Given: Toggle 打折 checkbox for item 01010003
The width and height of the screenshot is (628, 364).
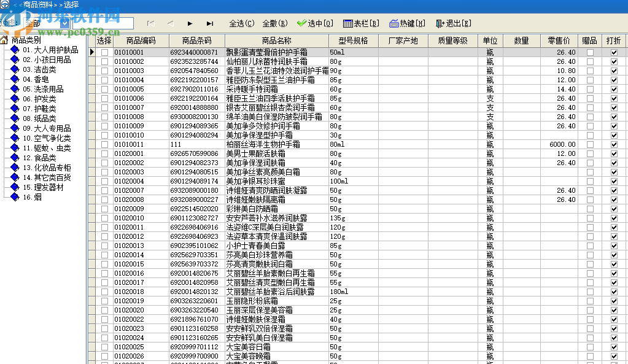Looking at the screenshot, I should pos(614,71).
